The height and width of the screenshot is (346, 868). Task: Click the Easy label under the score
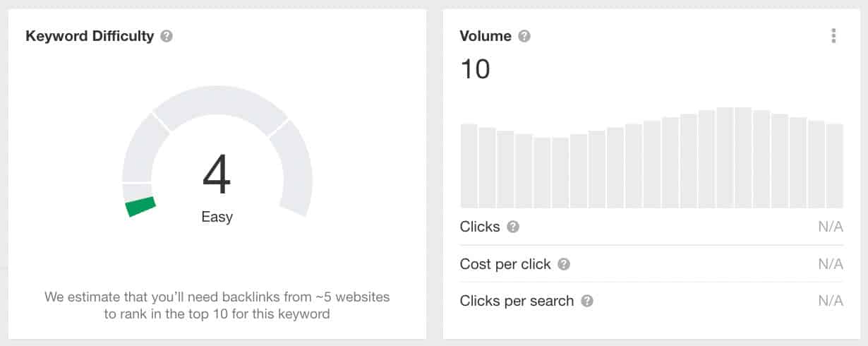coord(217,217)
